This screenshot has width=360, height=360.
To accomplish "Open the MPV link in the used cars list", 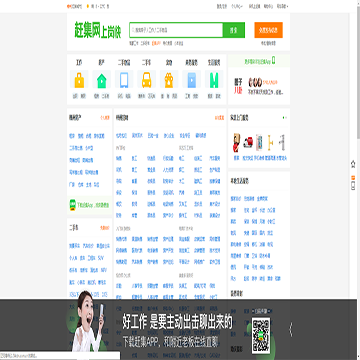I will pos(104,270).
